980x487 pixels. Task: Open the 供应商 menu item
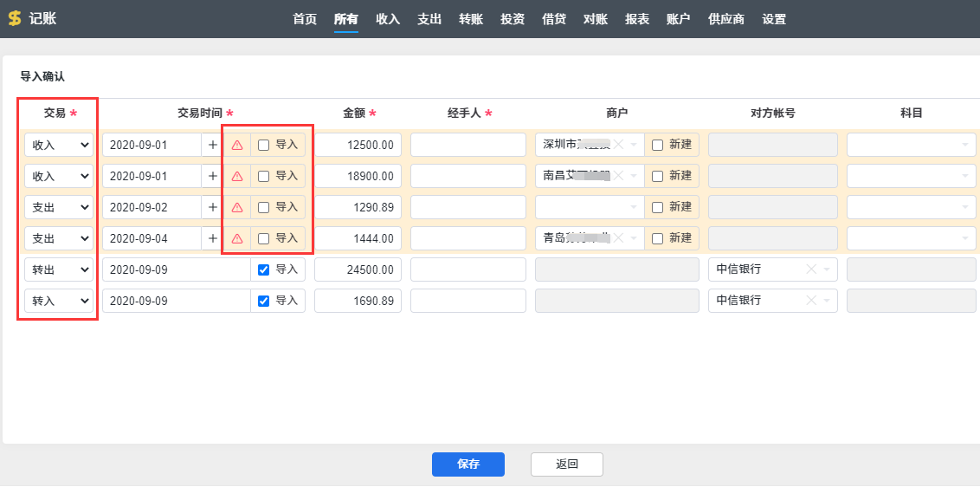point(726,18)
